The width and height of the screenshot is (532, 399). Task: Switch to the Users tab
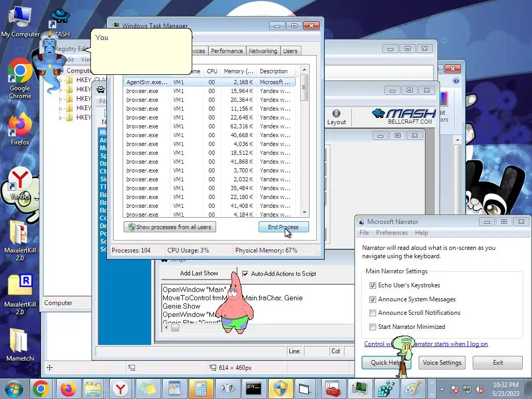[290, 51]
